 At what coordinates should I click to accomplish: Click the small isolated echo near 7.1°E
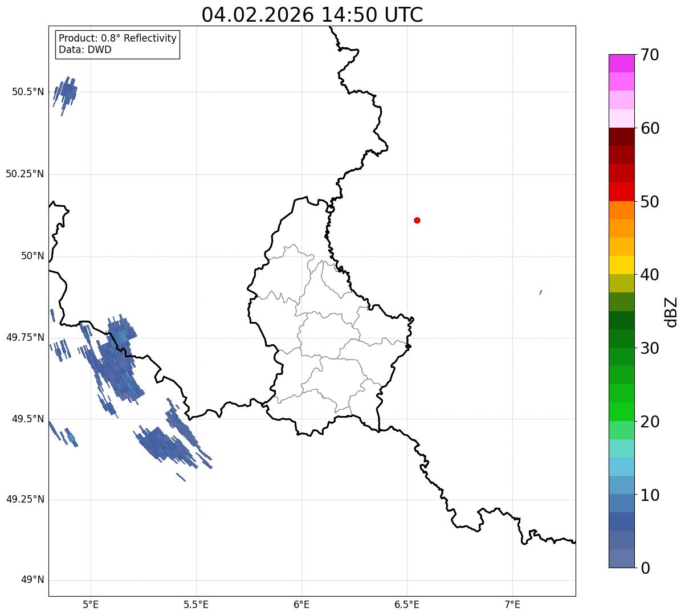click(540, 292)
